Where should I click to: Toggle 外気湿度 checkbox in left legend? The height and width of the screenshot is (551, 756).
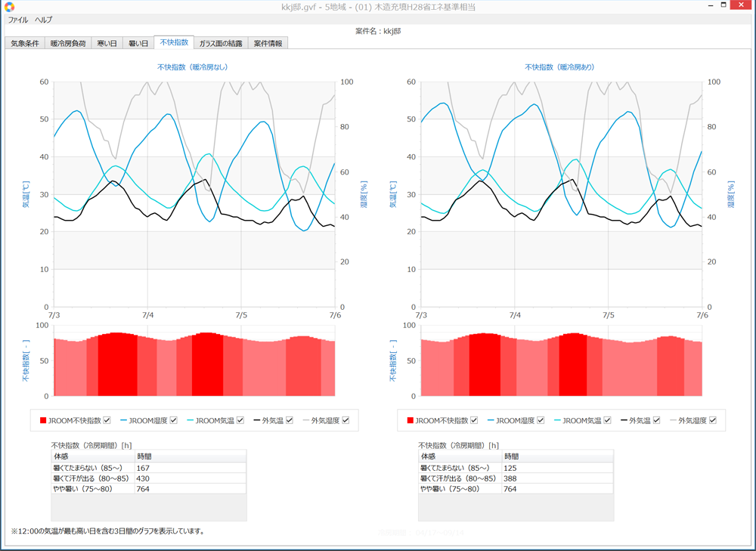tap(345, 420)
